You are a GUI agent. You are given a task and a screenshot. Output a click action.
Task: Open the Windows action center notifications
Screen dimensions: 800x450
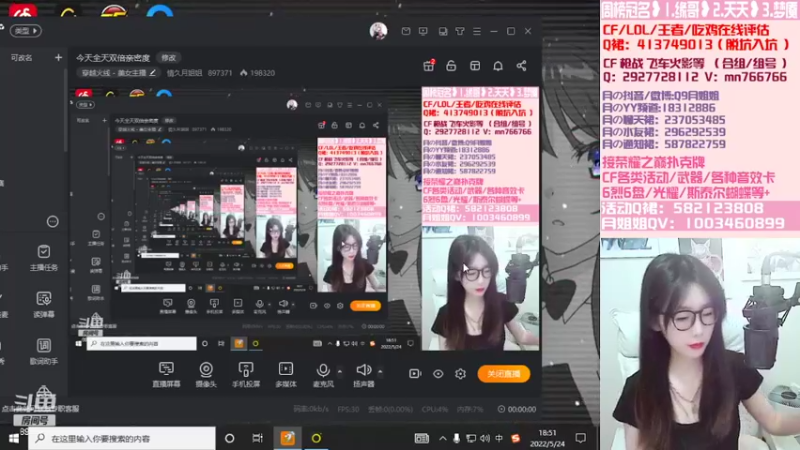click(x=581, y=438)
